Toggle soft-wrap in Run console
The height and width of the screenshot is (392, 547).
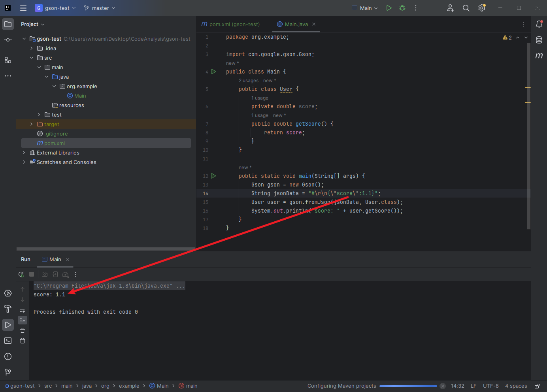(x=23, y=310)
